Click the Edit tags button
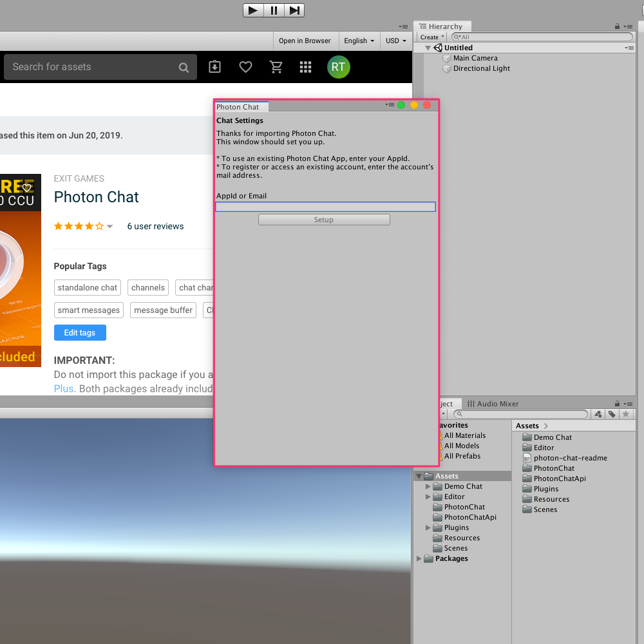 click(x=80, y=333)
